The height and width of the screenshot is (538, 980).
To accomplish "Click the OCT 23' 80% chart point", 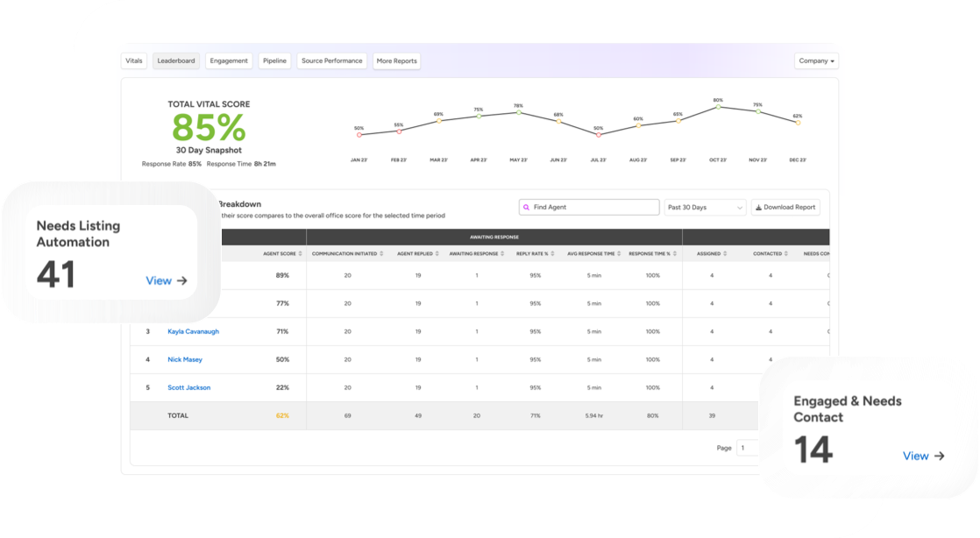I will point(718,107).
